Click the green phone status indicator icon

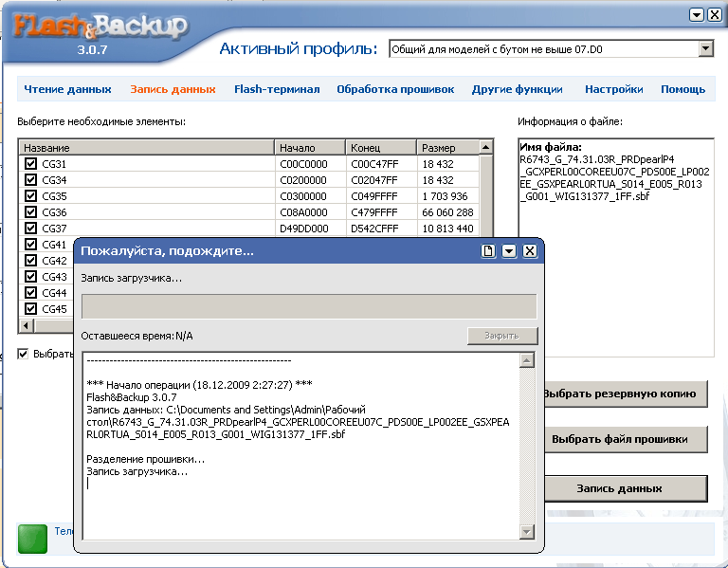[x=32, y=539]
